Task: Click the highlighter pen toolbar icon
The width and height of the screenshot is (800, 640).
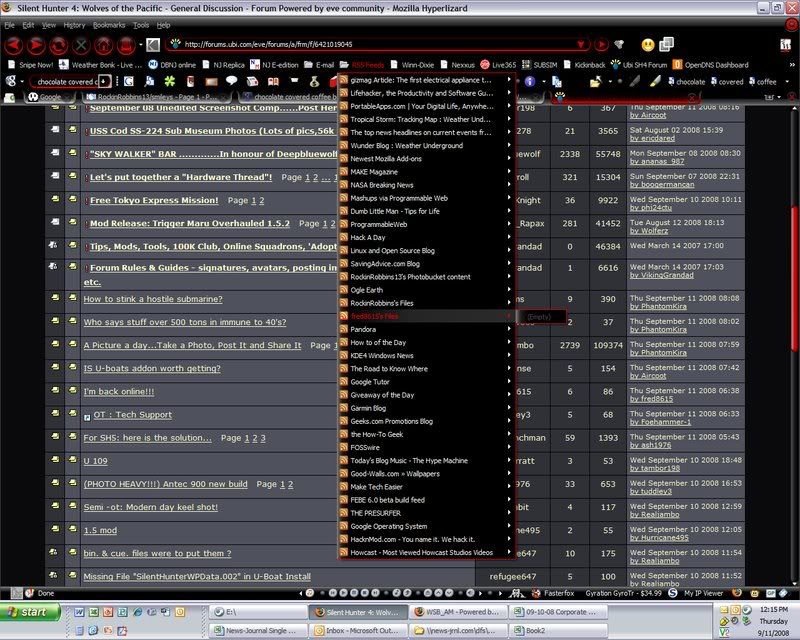Action: 656,81
